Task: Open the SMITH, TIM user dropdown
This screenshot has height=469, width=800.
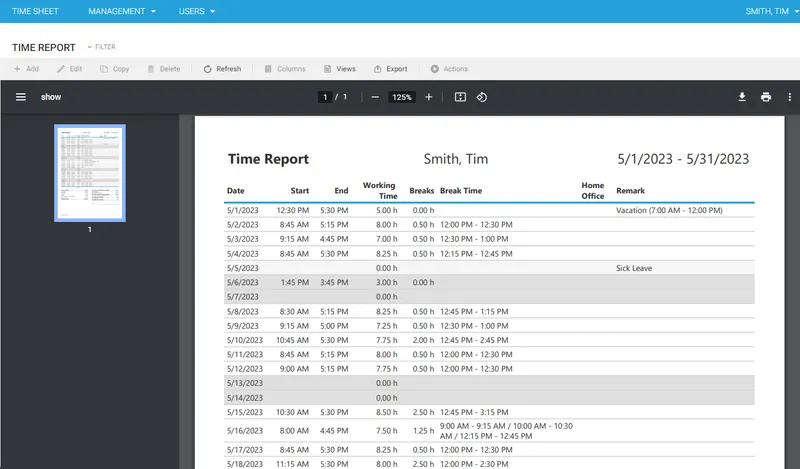Action: click(771, 11)
